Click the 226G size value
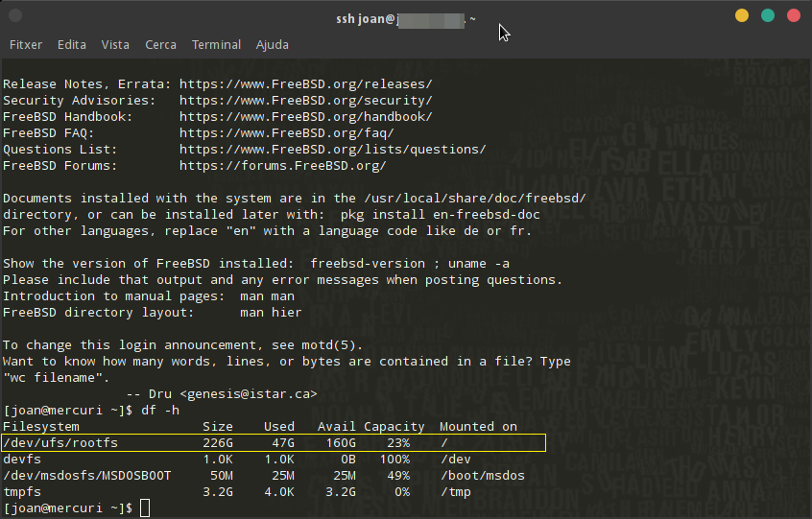 click(218, 443)
